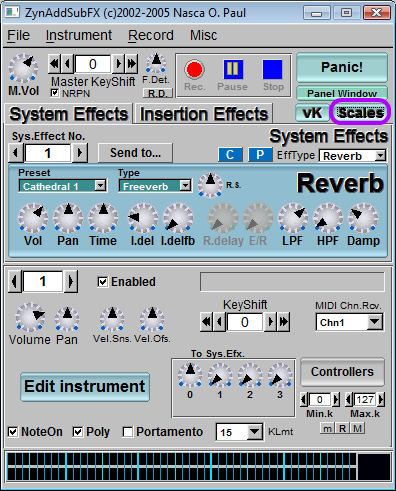
Task: Click the Pause icon button
Action: pos(233,69)
